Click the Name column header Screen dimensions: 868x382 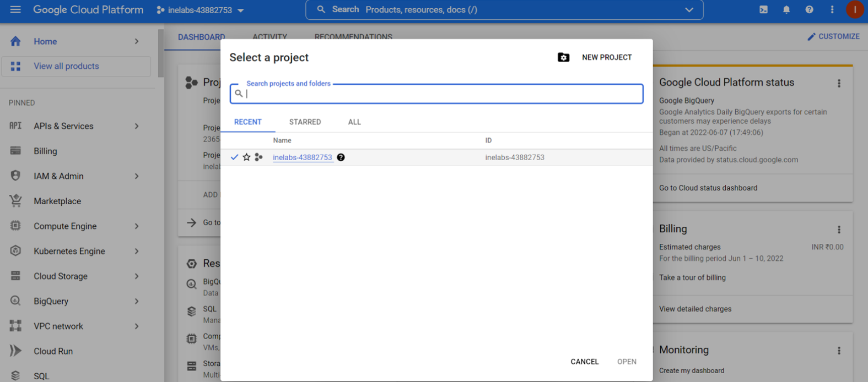tap(282, 140)
